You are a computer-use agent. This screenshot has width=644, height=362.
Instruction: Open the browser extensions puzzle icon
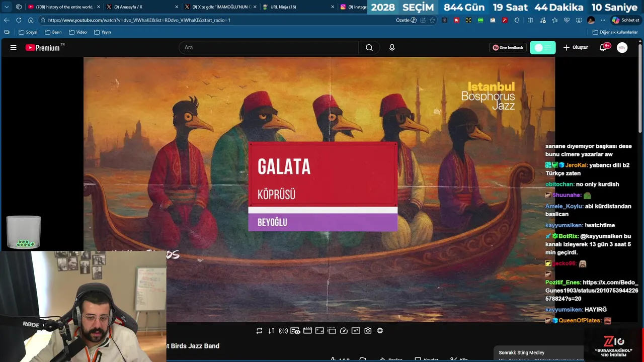pos(517,20)
